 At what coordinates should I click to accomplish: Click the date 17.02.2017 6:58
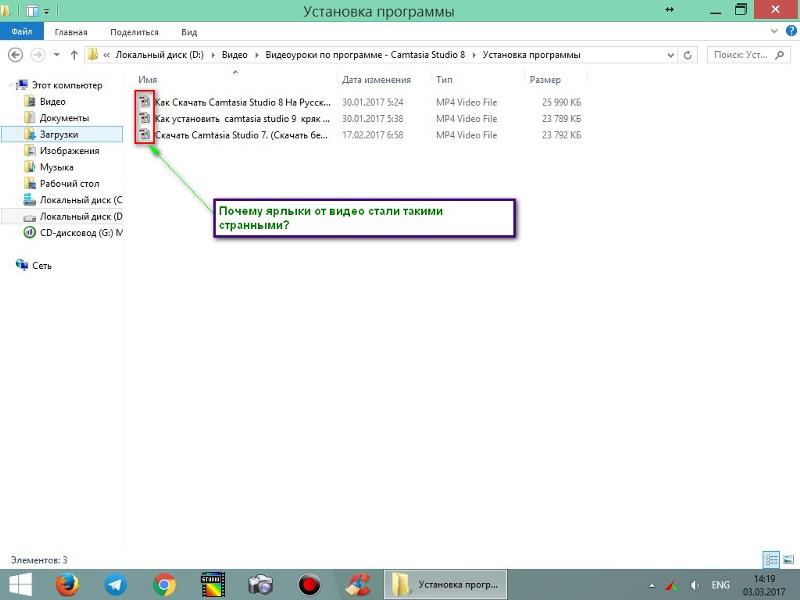372,135
